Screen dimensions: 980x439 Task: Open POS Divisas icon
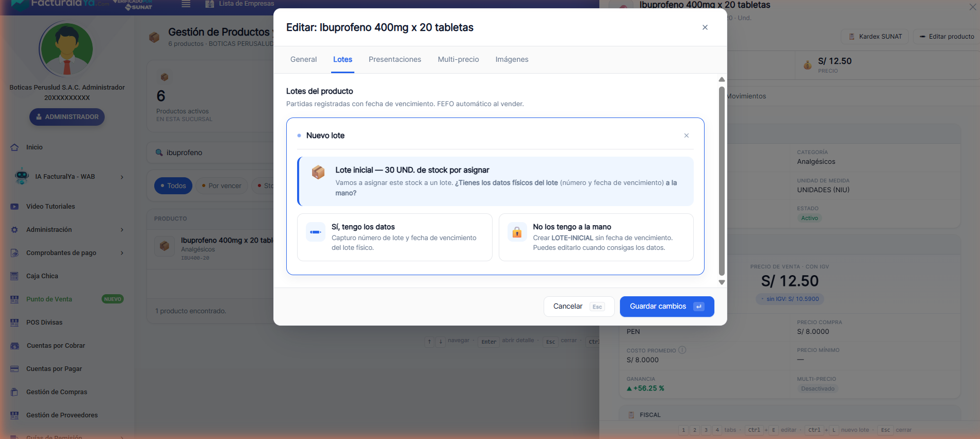(x=14, y=323)
